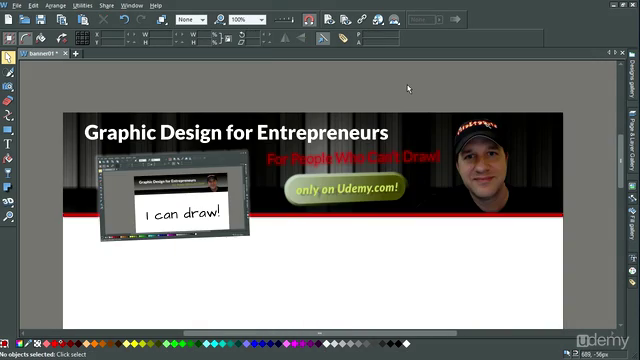
Task: Click the zoom to drawing icon
Action: tap(220, 20)
